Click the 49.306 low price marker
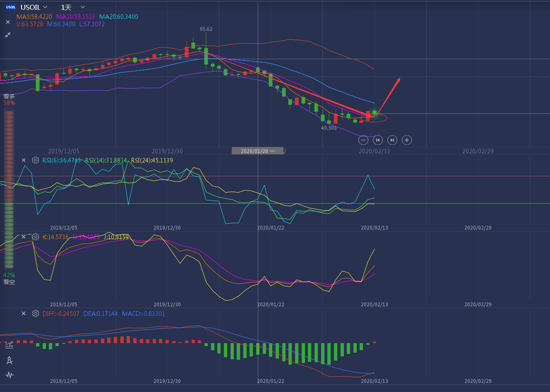Screen dimensions: 550x392 pos(329,128)
